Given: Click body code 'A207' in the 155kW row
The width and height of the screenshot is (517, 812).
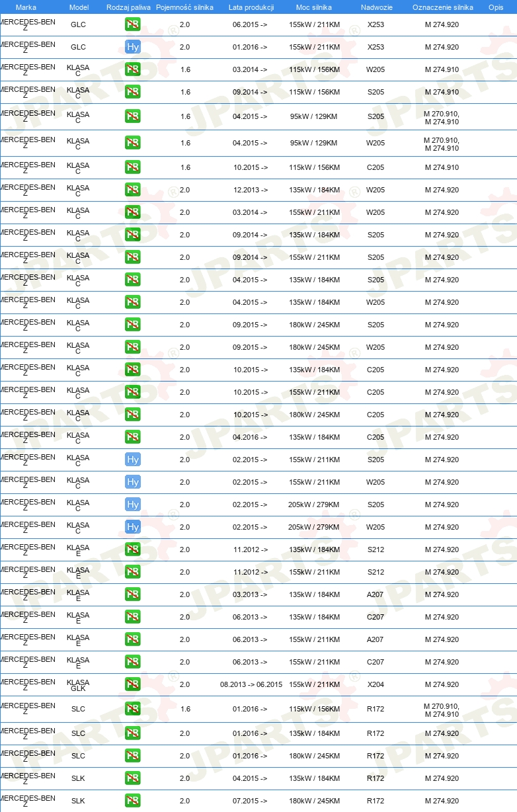Looking at the screenshot, I should [x=376, y=640].
